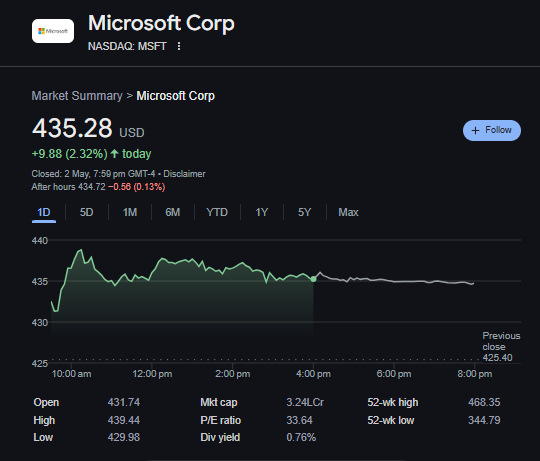Click the Previous close 425.40 label
This screenshot has height=461, width=540.
point(501,347)
